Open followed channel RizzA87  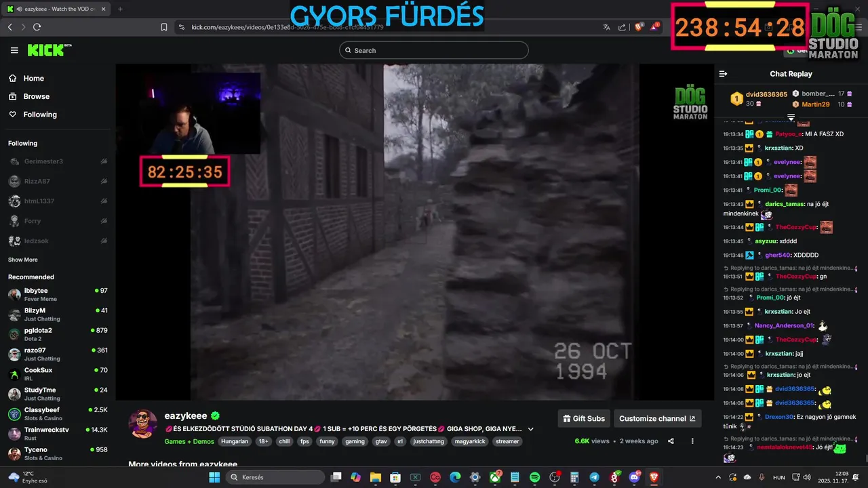(58, 181)
